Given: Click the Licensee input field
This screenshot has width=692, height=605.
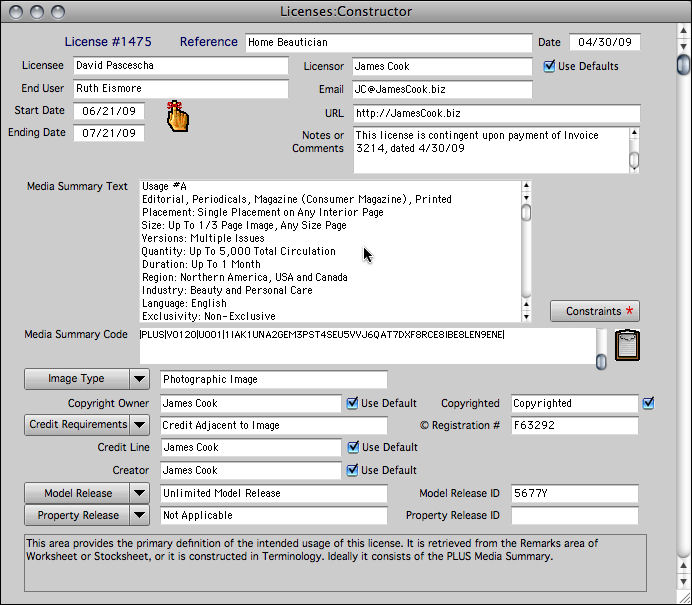Looking at the screenshot, I should coord(180,66).
